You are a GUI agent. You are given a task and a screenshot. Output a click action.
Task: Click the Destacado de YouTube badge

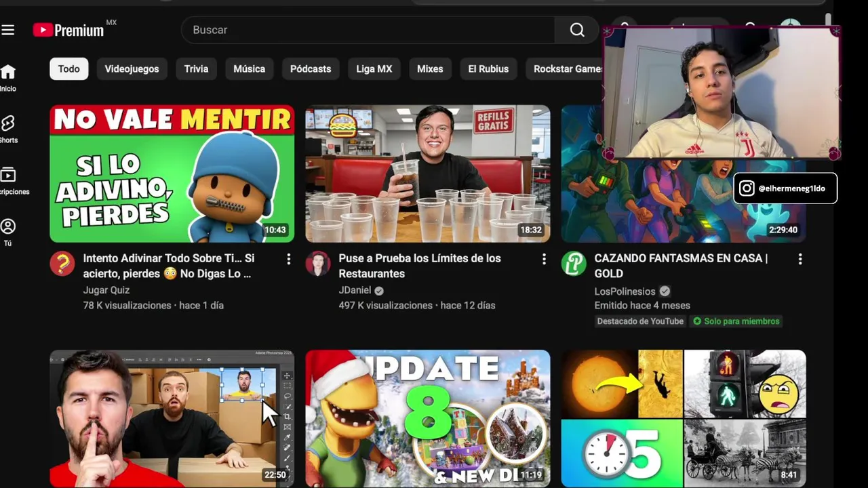pyautogui.click(x=640, y=321)
